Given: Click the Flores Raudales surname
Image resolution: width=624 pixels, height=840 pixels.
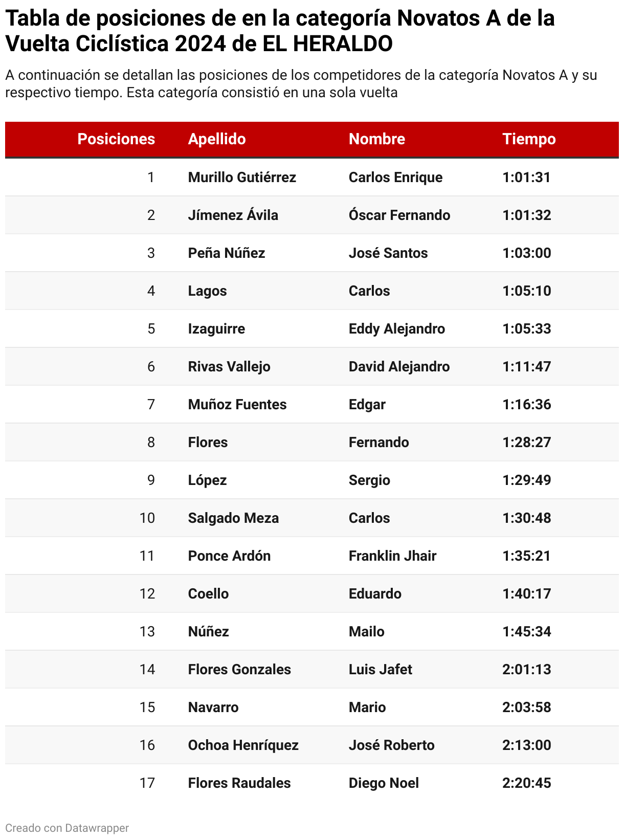Looking at the screenshot, I should (239, 783).
